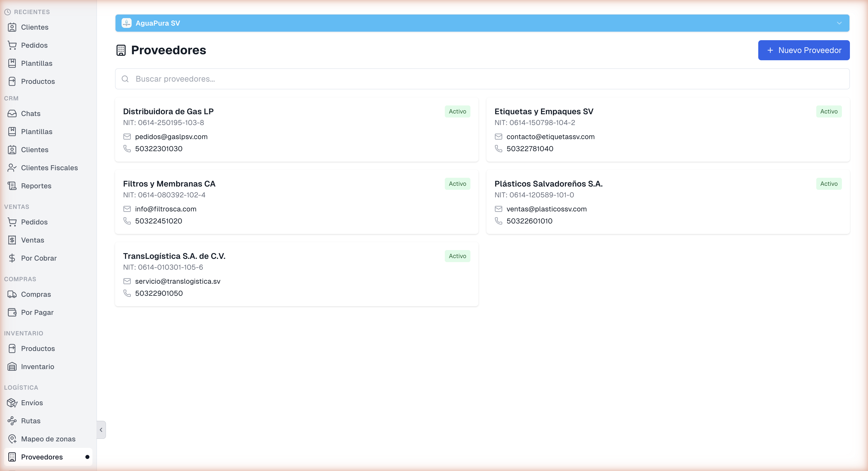Click the Chats inbox icon in sidebar
Screen dimensions: 868x471
click(x=12, y=113)
